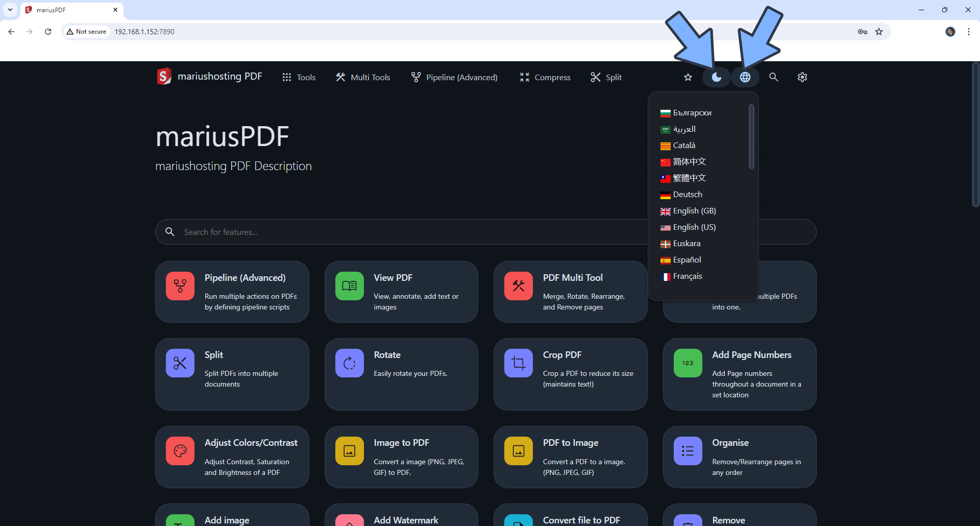Viewport: 980px width, 526px height.
Task: Click the Rotate card icon
Action: [x=350, y=363]
